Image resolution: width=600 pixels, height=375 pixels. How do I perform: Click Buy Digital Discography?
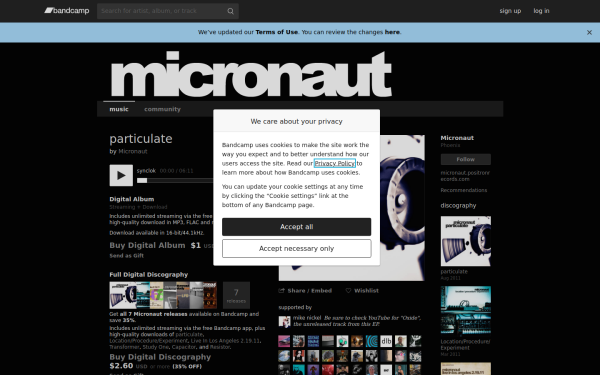tap(160, 357)
